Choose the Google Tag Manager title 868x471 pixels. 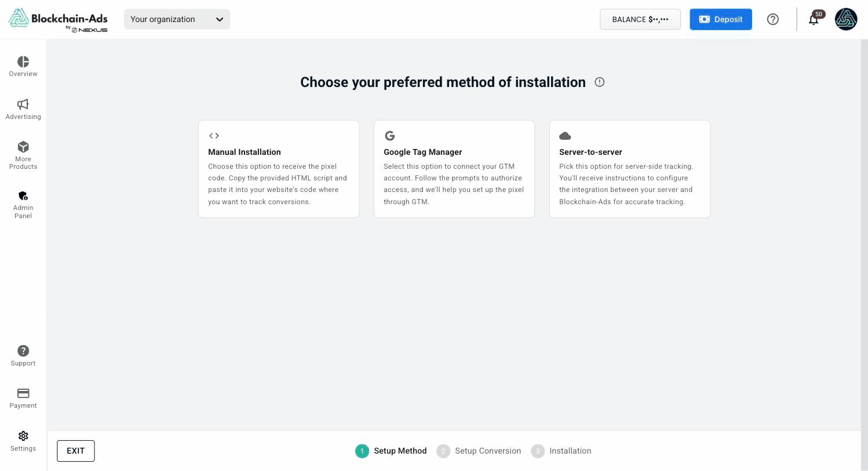pos(423,152)
